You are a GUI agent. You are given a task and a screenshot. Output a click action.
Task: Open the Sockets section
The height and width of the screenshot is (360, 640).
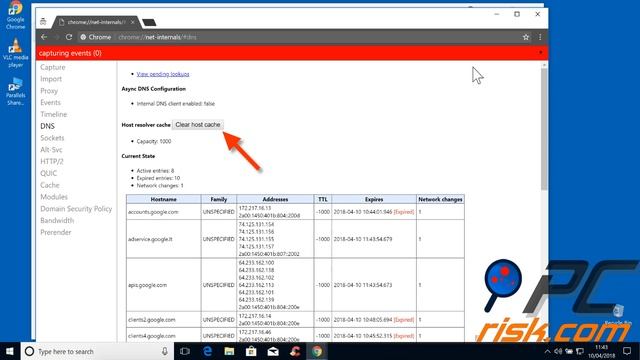click(x=52, y=138)
